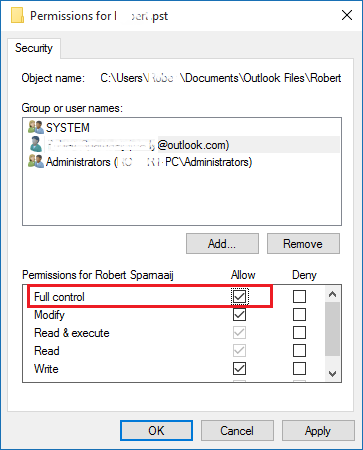Click the folder icon in title bar
The image size is (363, 450).
click(x=17, y=16)
